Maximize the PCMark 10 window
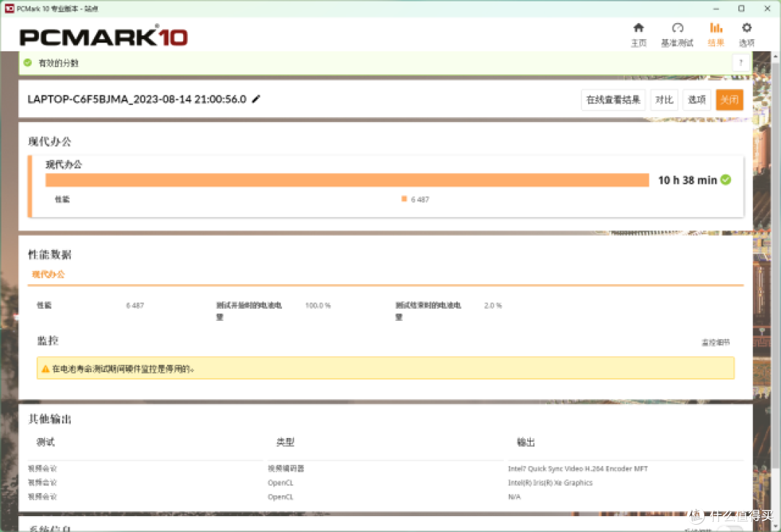781x532 pixels. pos(741,9)
